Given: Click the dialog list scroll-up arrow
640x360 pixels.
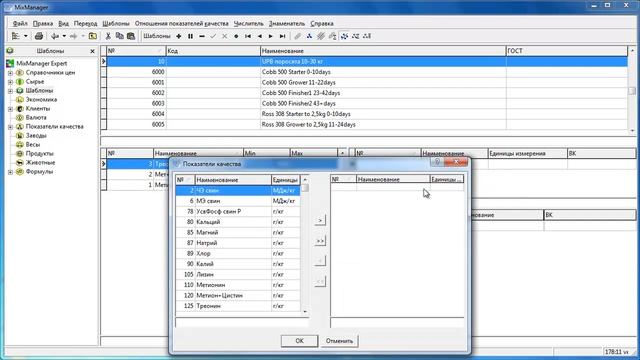Looking at the screenshot, I should pyautogui.click(x=304, y=180).
